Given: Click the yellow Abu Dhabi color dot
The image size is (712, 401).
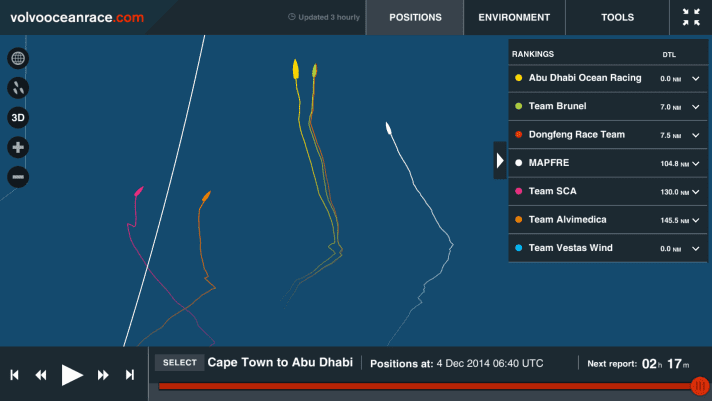Looking at the screenshot, I should (x=519, y=78).
